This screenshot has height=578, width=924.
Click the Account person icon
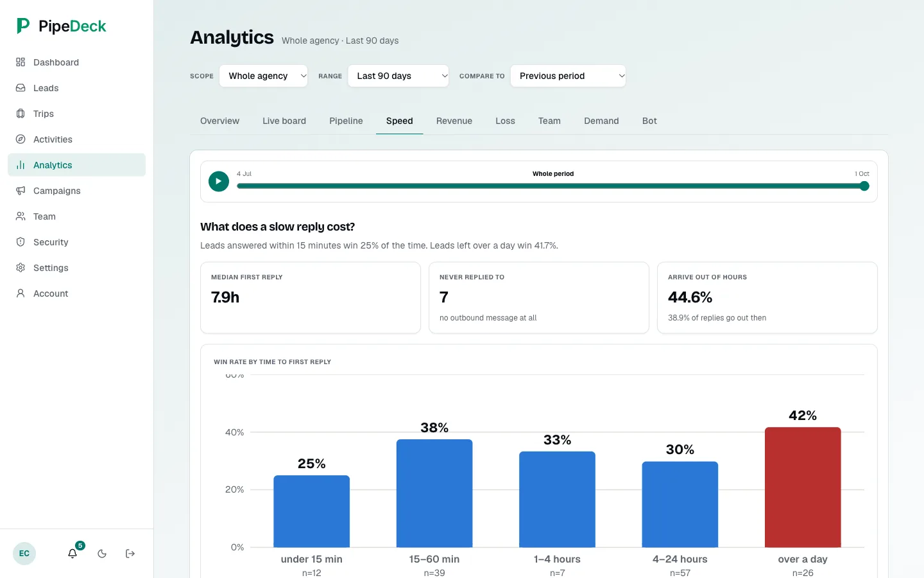pos(21,293)
